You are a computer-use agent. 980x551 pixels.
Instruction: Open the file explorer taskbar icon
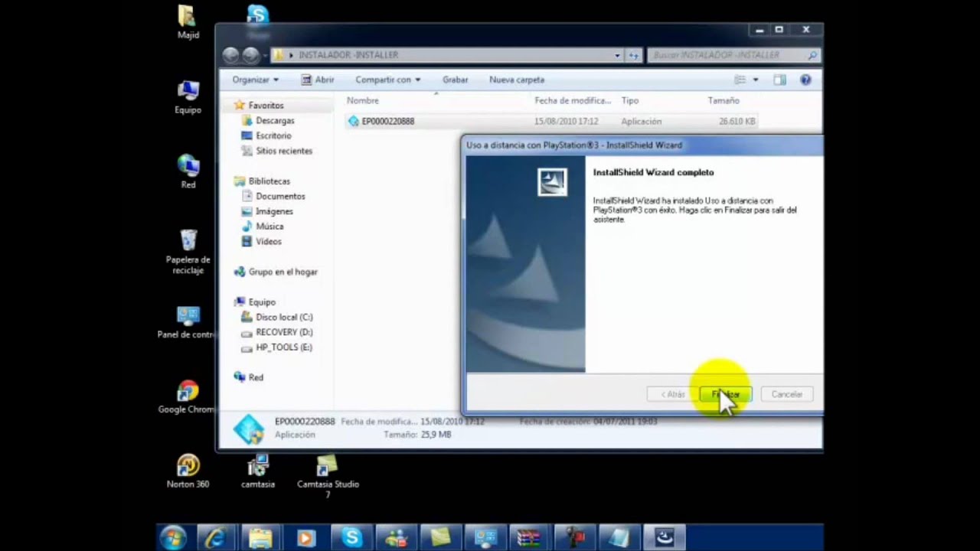(260, 538)
